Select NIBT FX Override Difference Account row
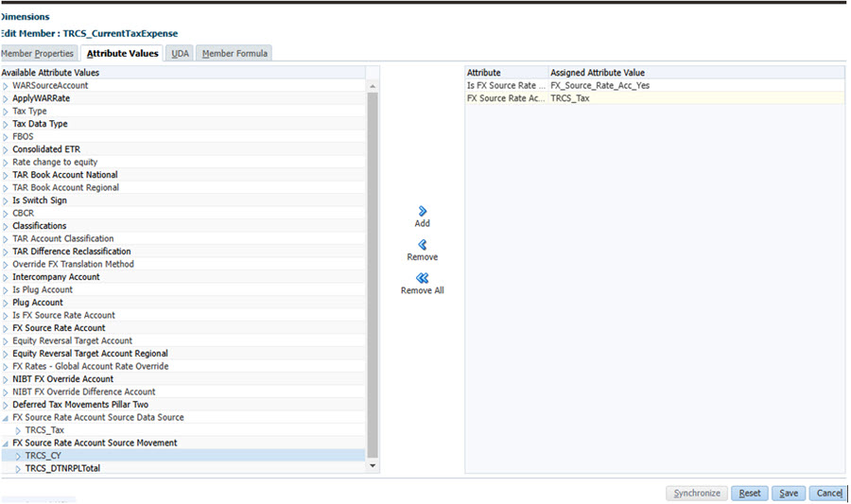Screen dimensions: 851x504 182,391
